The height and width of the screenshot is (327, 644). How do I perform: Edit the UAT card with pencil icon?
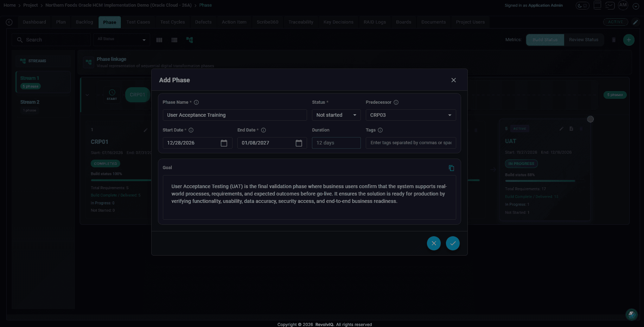pyautogui.click(x=561, y=129)
